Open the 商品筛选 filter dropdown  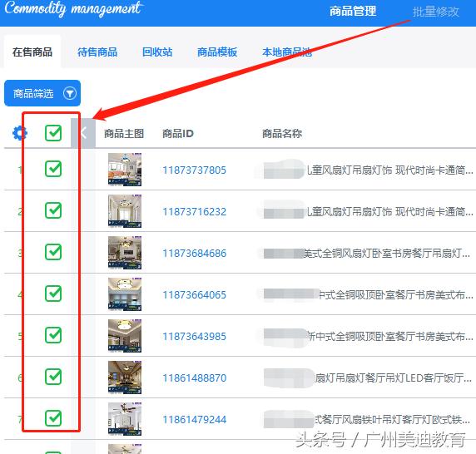pos(42,93)
